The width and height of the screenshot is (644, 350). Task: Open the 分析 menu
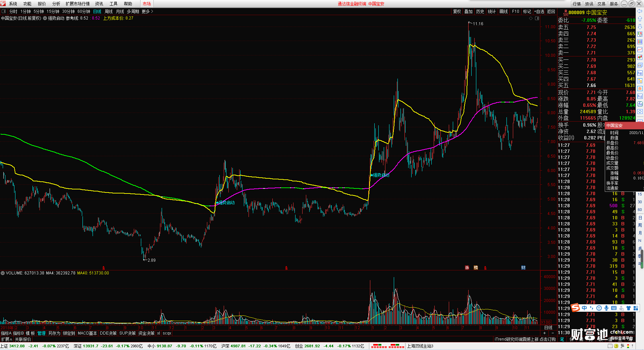point(56,4)
